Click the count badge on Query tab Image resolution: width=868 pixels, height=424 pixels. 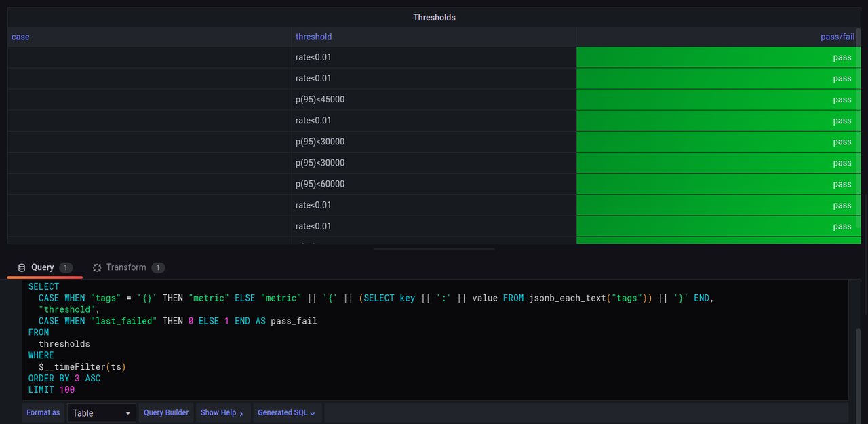66,268
